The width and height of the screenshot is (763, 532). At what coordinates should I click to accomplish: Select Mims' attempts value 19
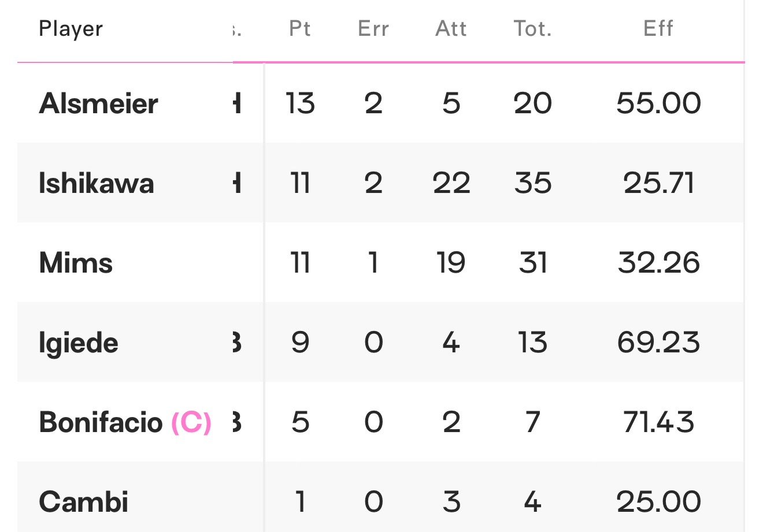point(451,263)
